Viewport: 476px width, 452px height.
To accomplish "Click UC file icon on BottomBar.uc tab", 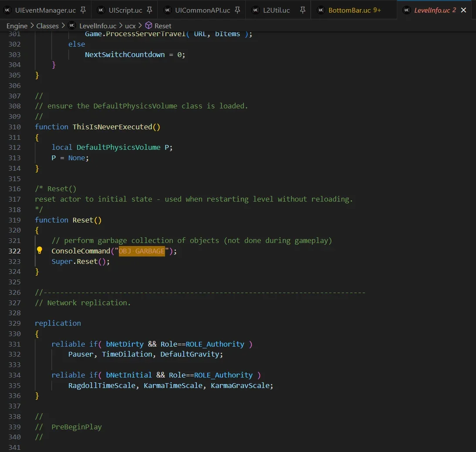I will pyautogui.click(x=321, y=10).
